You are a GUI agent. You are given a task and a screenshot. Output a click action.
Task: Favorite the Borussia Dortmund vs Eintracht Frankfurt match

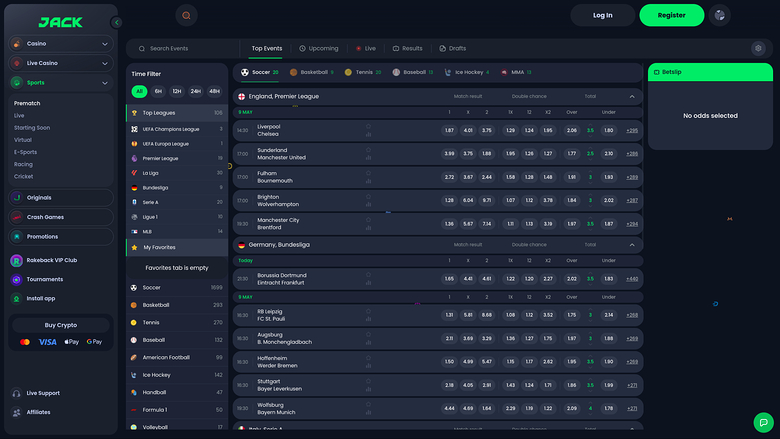(369, 274)
